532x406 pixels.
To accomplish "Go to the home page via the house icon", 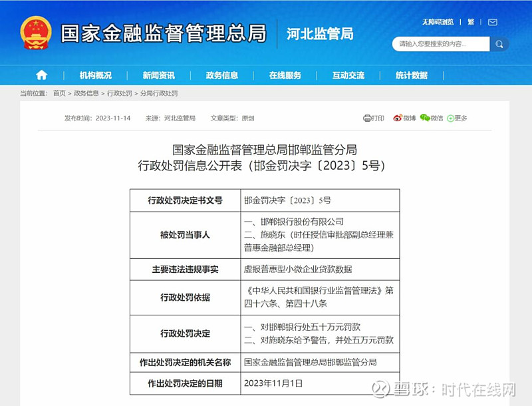I will (x=41, y=75).
